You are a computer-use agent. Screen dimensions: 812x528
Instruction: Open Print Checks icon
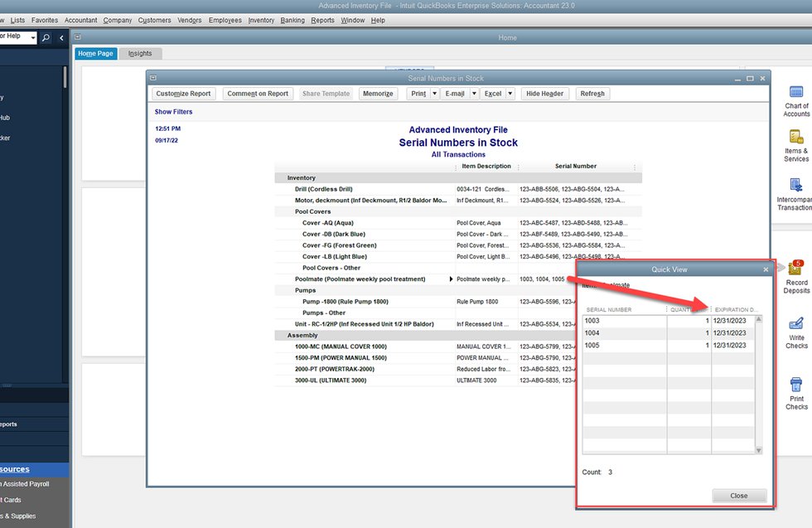[796, 385]
